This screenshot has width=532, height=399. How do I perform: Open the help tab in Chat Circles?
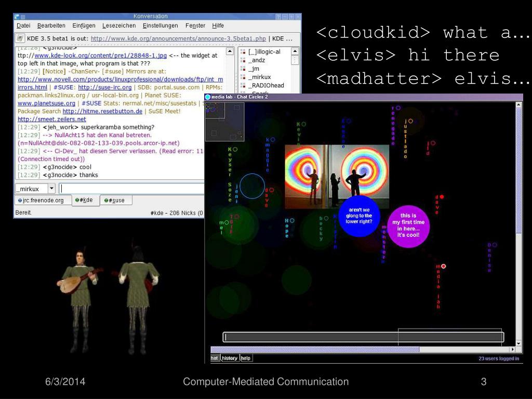pos(246,358)
